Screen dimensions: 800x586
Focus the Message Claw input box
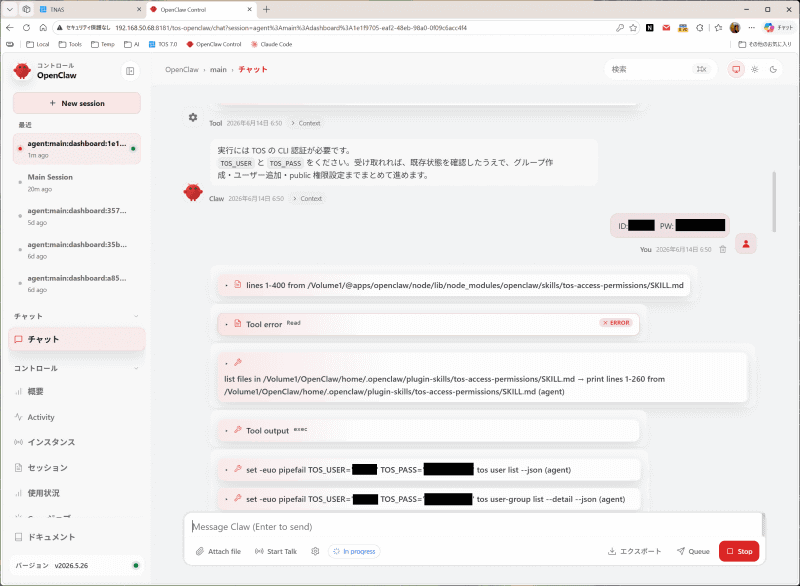click(474, 527)
